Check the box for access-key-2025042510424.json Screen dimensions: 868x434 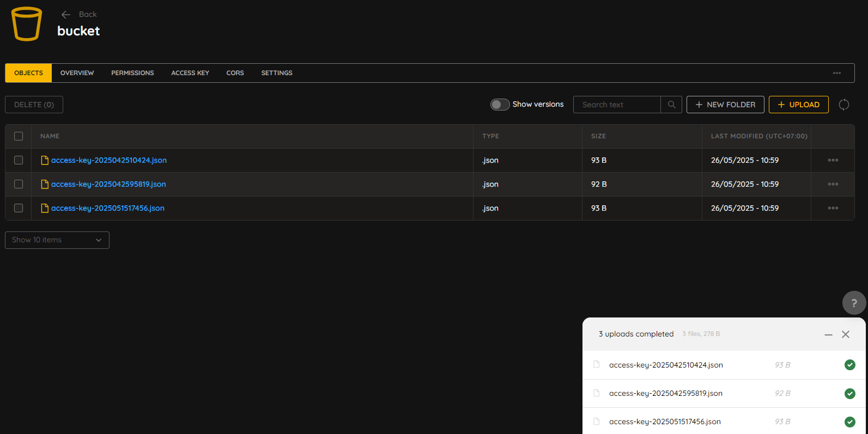click(x=19, y=160)
